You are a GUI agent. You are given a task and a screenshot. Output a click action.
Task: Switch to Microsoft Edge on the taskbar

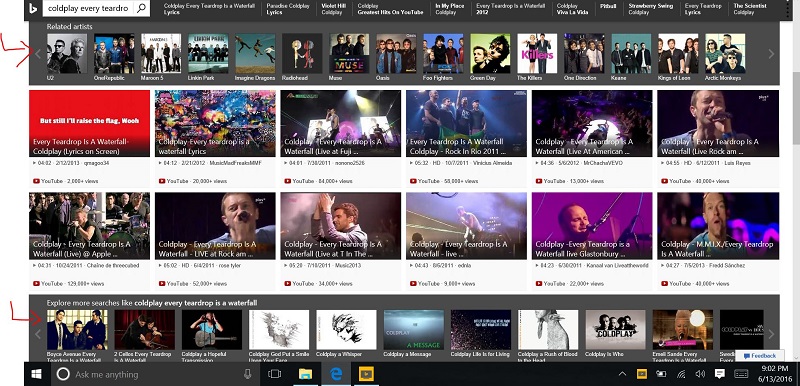click(336, 374)
